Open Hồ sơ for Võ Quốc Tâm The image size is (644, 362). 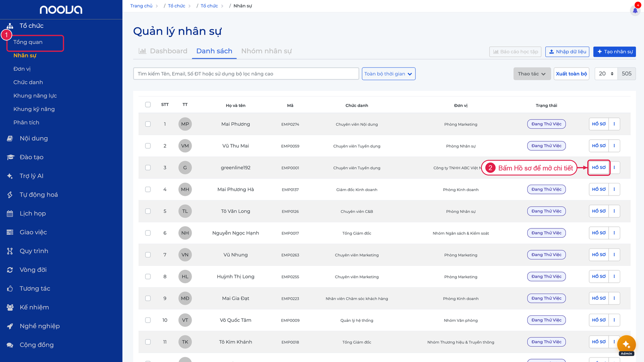(599, 320)
